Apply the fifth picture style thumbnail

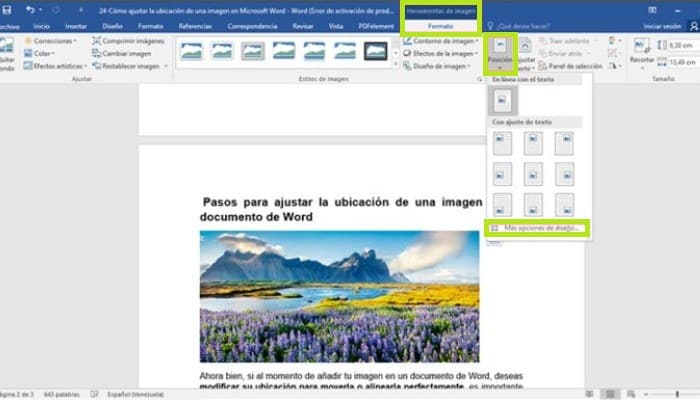pyautogui.click(x=314, y=51)
